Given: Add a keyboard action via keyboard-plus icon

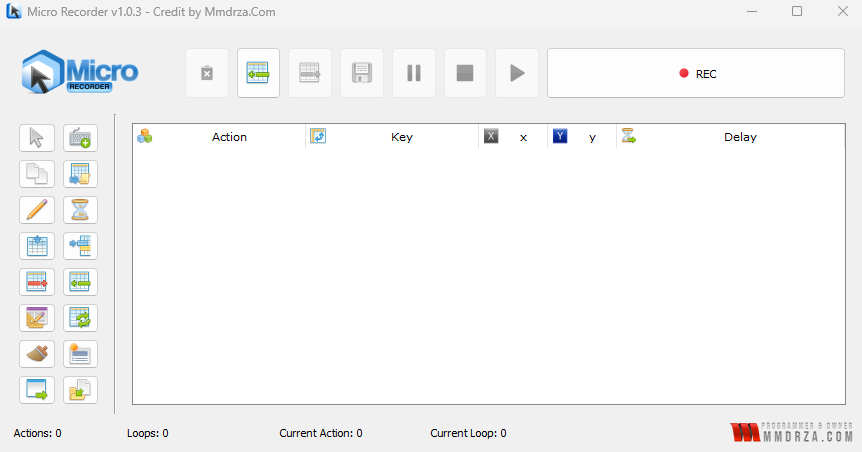Looking at the screenshot, I should pyautogui.click(x=80, y=138).
